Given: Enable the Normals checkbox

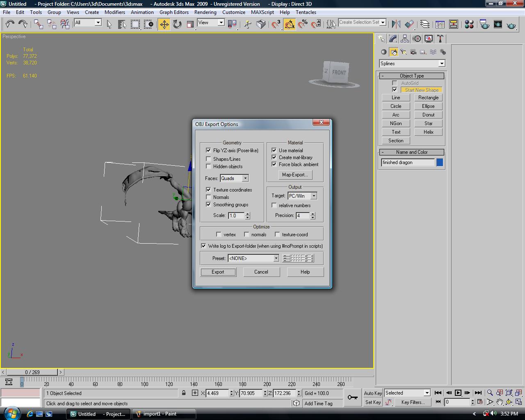Looking at the screenshot, I should (x=209, y=197).
